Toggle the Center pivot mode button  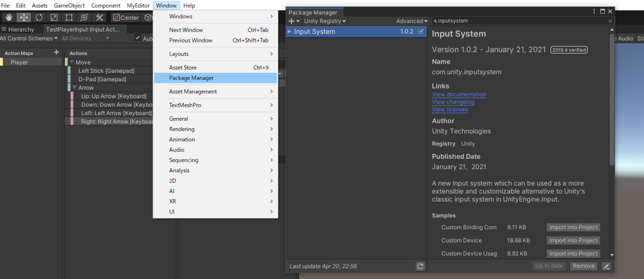pyautogui.click(x=126, y=18)
